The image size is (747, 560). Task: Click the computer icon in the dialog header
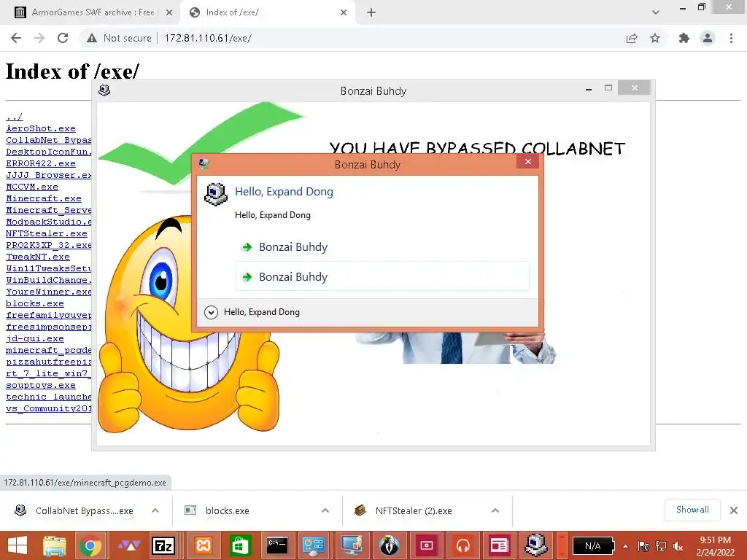click(215, 194)
